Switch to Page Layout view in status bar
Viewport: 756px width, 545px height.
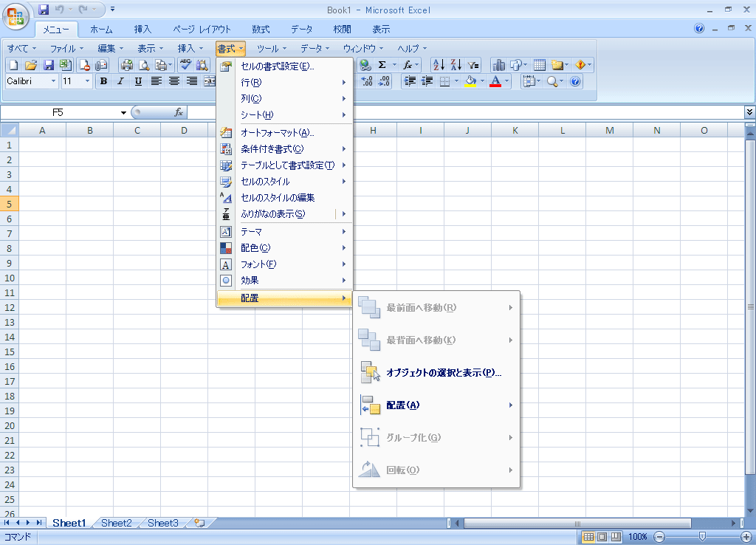pos(602,537)
